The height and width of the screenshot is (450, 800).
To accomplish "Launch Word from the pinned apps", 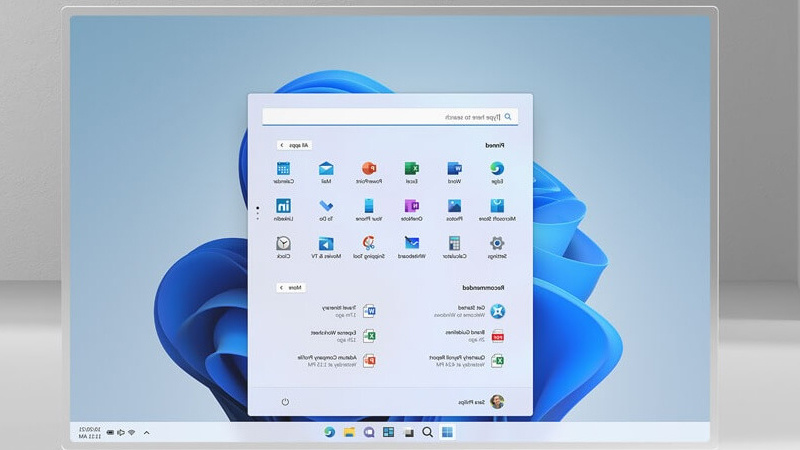I will pos(454,172).
